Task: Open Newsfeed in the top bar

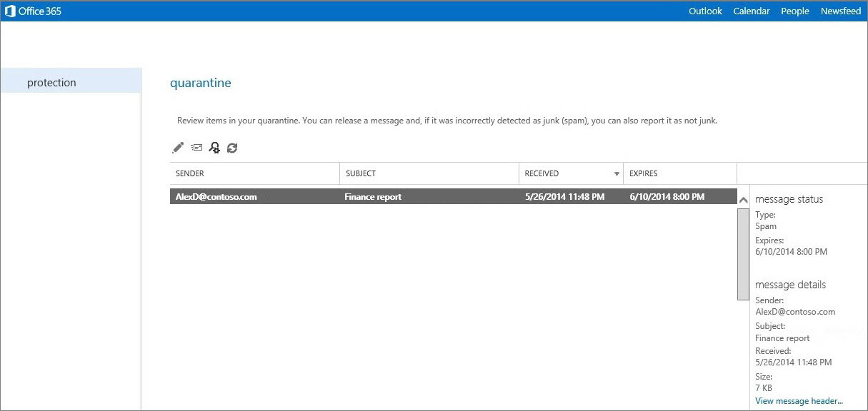Action: tap(840, 11)
